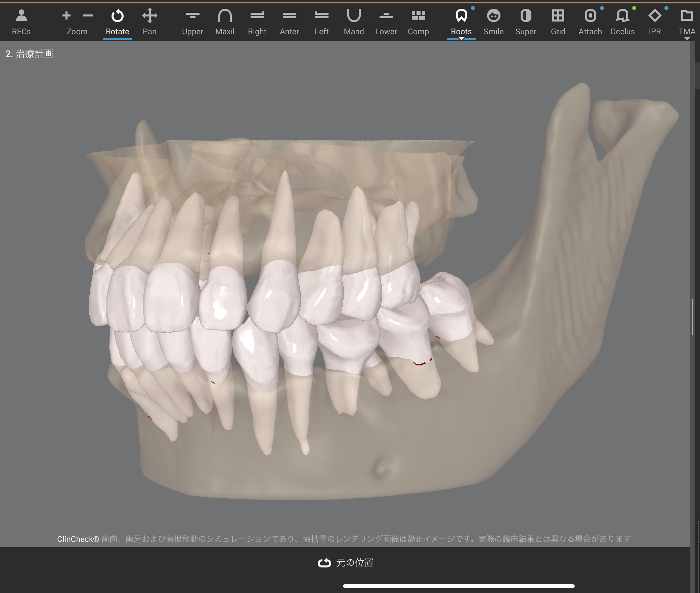The height and width of the screenshot is (593, 700).
Task: Toggle Attachments visibility
Action: point(590,22)
